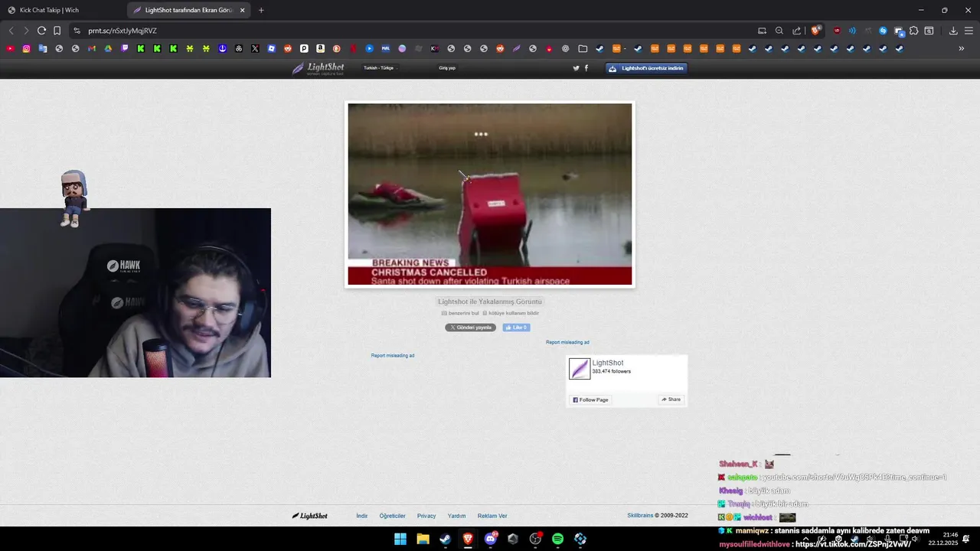Click the İndir footer link

point(362,516)
